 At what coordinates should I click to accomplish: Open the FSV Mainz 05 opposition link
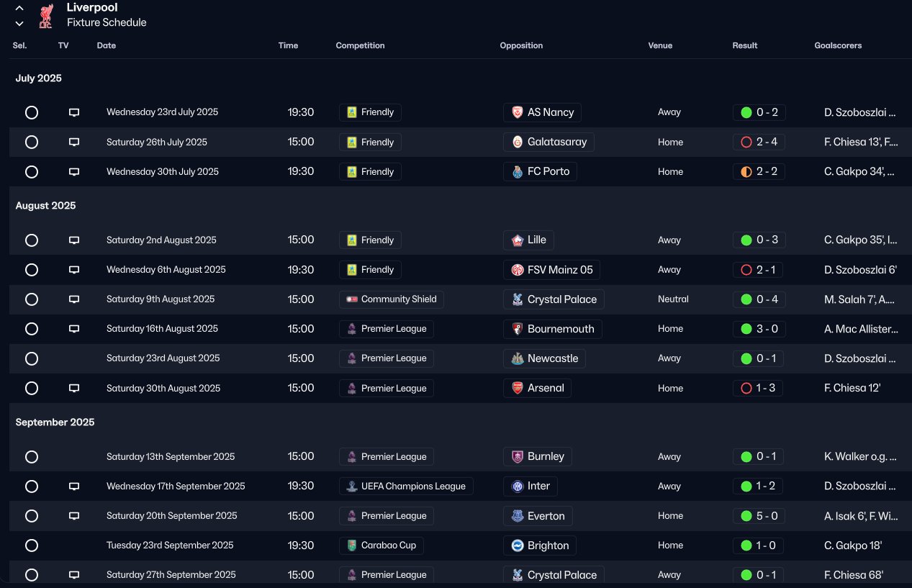click(x=551, y=270)
